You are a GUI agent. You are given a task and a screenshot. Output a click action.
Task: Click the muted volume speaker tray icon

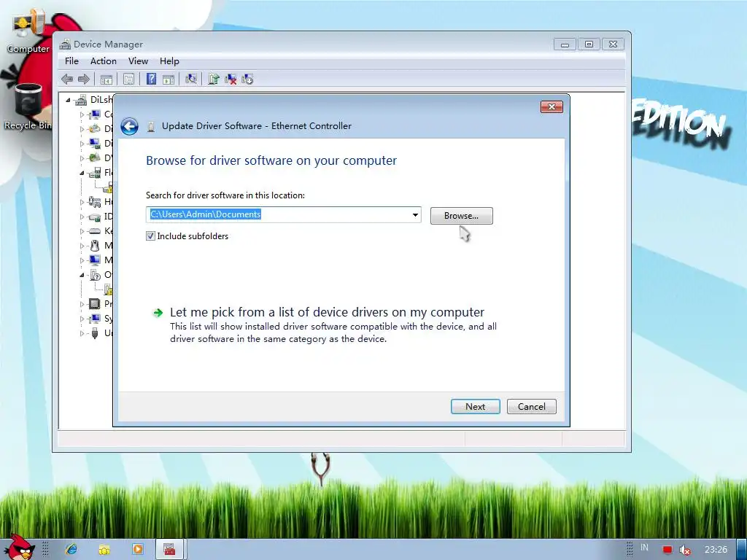(x=685, y=550)
